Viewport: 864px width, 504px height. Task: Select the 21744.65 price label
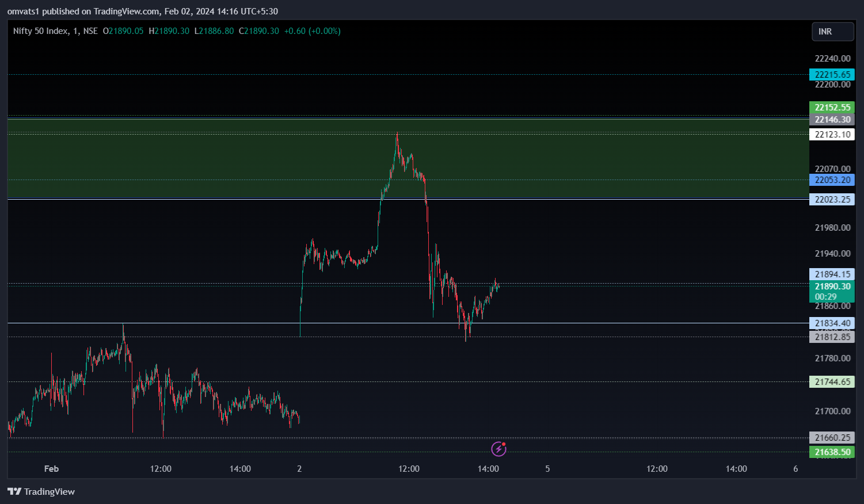click(832, 382)
